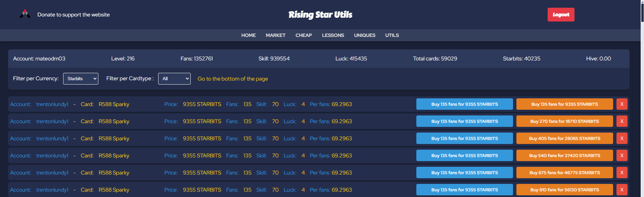Image resolution: width=644 pixels, height=197 pixels.
Task: Buy 270 fans for 18710 STARBITS
Action: tap(564, 121)
